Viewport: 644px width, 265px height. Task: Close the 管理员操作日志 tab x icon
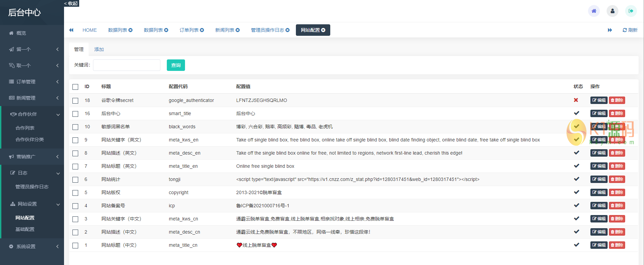click(x=287, y=30)
